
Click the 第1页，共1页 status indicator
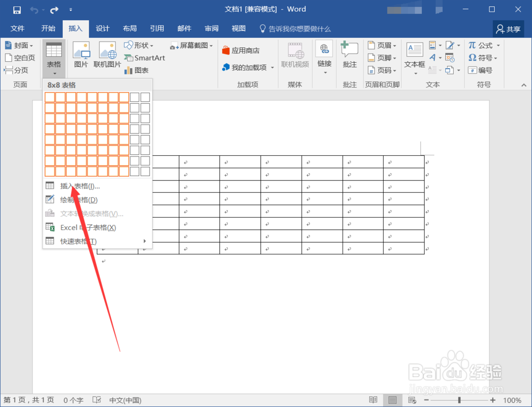click(x=29, y=400)
